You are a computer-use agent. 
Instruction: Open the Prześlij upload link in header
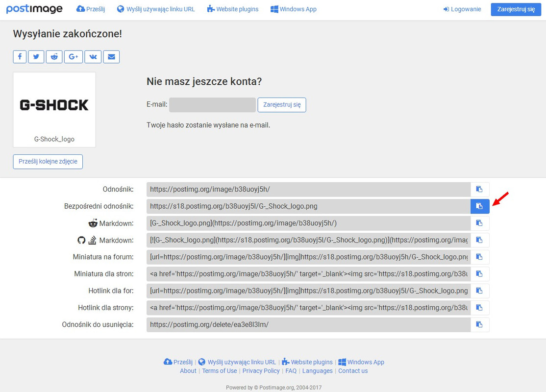(x=91, y=9)
